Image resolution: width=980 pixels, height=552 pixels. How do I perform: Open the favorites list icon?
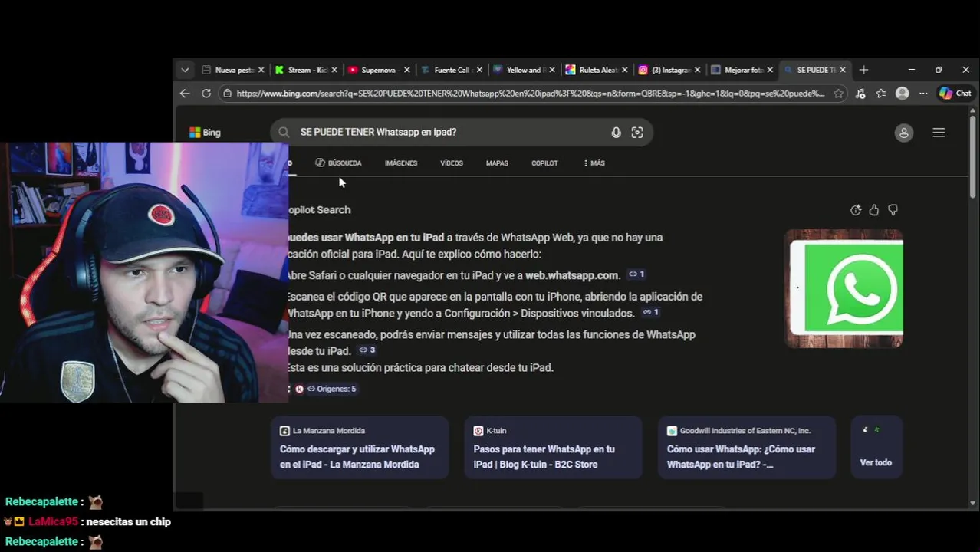881,94
